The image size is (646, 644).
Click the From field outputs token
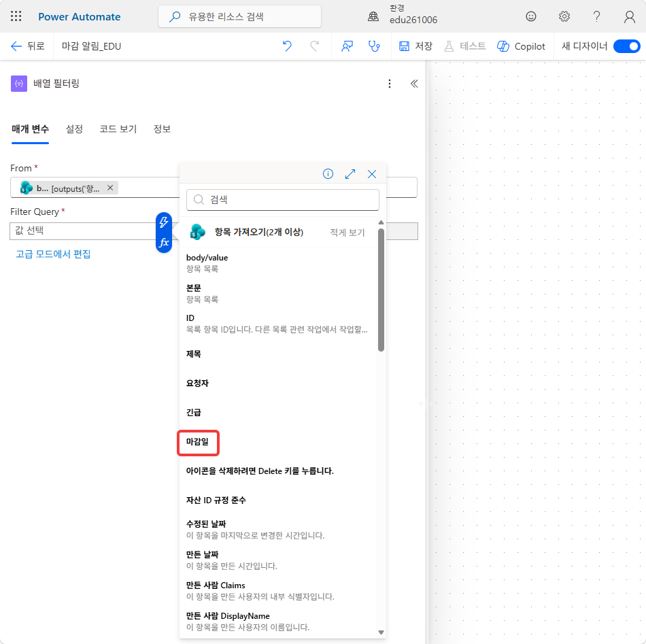tap(68, 188)
